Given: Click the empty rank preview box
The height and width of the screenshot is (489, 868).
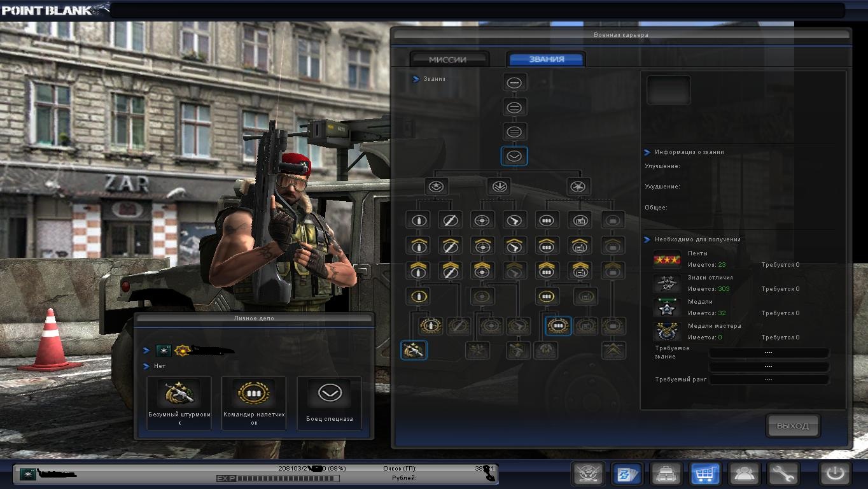Looking at the screenshot, I should click(669, 90).
